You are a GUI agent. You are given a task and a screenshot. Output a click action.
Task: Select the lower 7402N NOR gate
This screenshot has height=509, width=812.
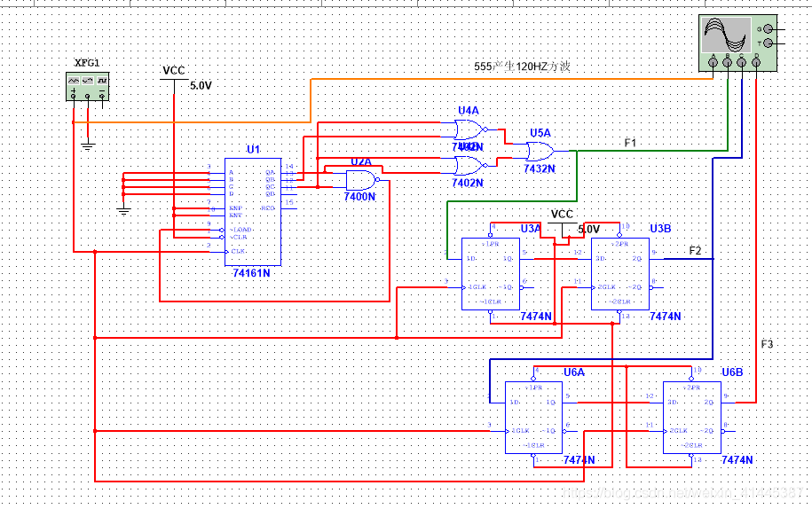click(x=469, y=166)
